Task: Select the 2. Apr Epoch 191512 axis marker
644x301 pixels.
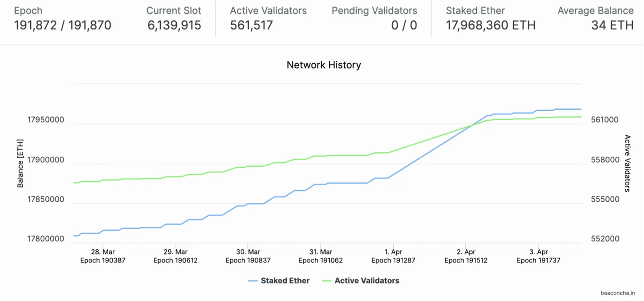Action: [466, 256]
